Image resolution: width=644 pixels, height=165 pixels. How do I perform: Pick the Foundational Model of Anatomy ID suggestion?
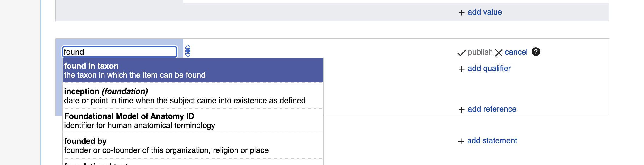click(193, 121)
